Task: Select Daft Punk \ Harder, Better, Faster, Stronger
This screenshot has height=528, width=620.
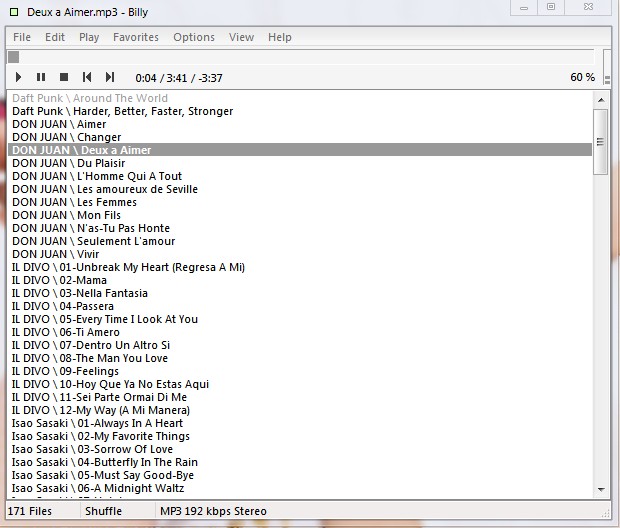Action: (300, 111)
